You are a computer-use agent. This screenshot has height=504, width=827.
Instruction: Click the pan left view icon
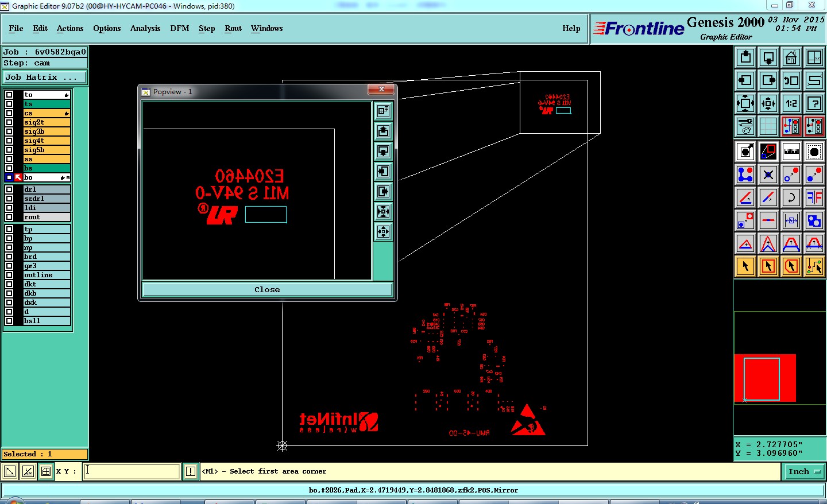pyautogui.click(x=745, y=80)
